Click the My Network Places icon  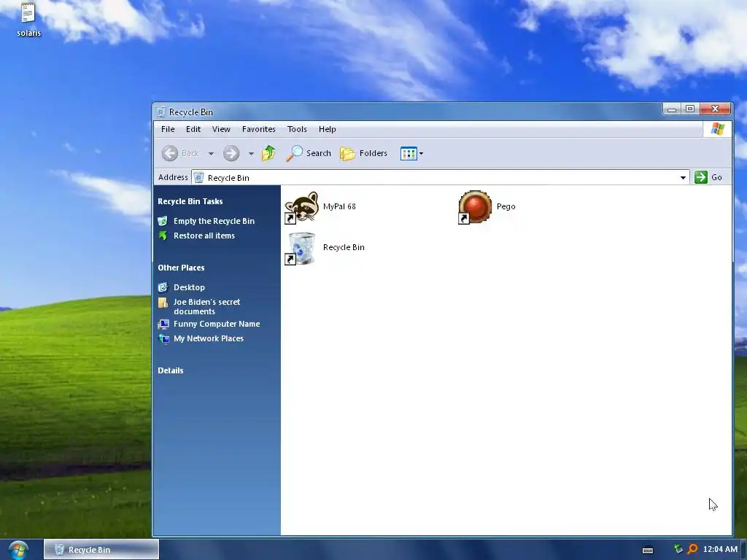[x=163, y=338]
